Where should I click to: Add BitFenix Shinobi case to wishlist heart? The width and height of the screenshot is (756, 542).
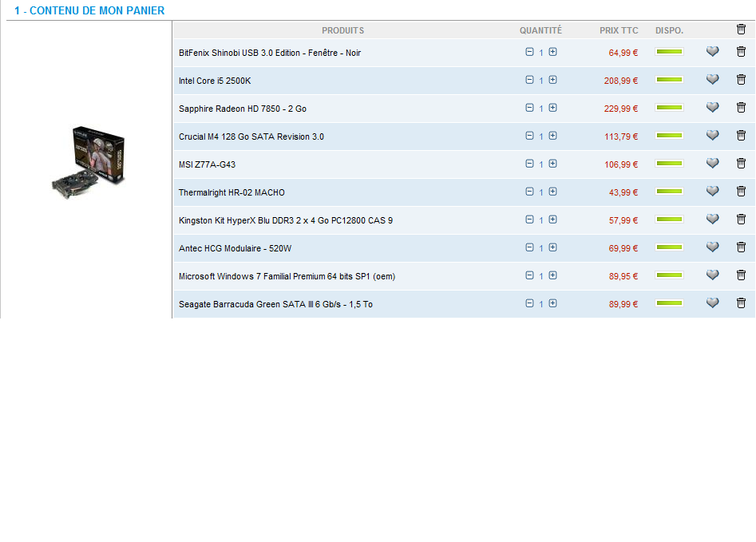pyautogui.click(x=713, y=52)
